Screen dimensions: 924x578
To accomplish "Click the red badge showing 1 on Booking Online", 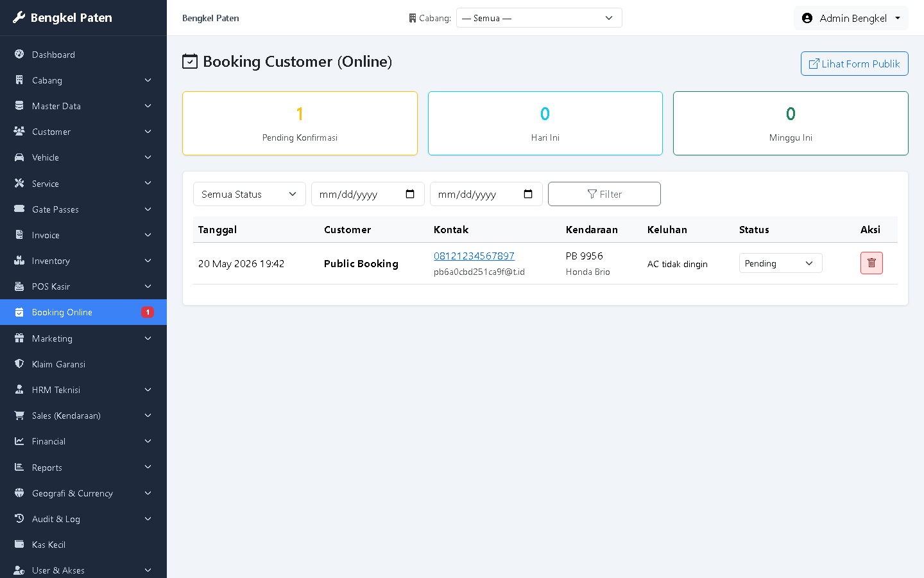I will click(148, 312).
